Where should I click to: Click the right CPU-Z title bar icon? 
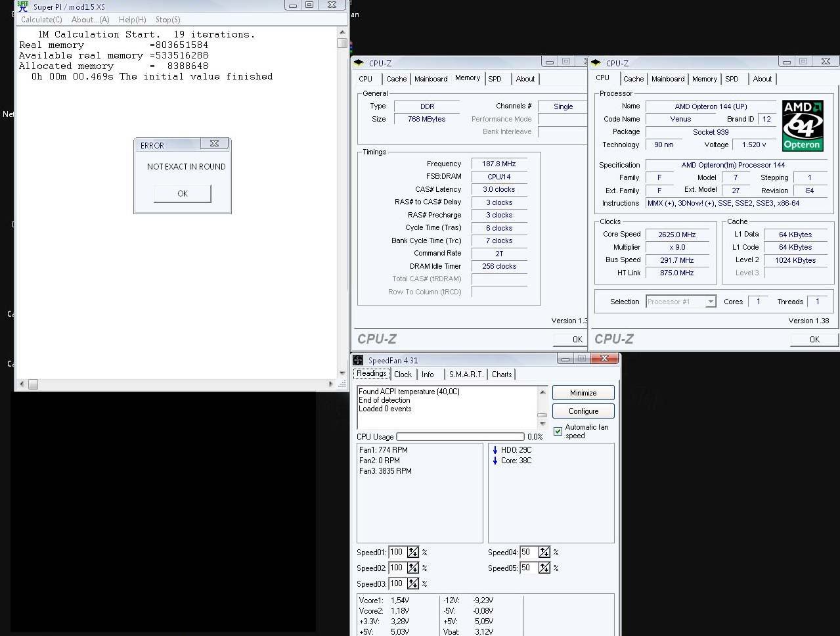click(x=596, y=63)
